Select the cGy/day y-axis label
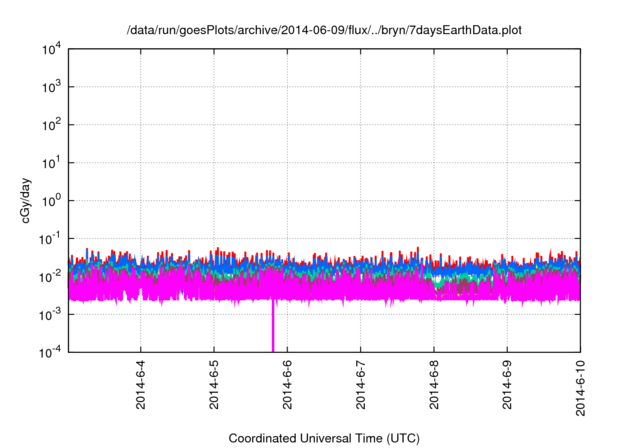Viewport: 640px width, 448px height. coord(25,200)
